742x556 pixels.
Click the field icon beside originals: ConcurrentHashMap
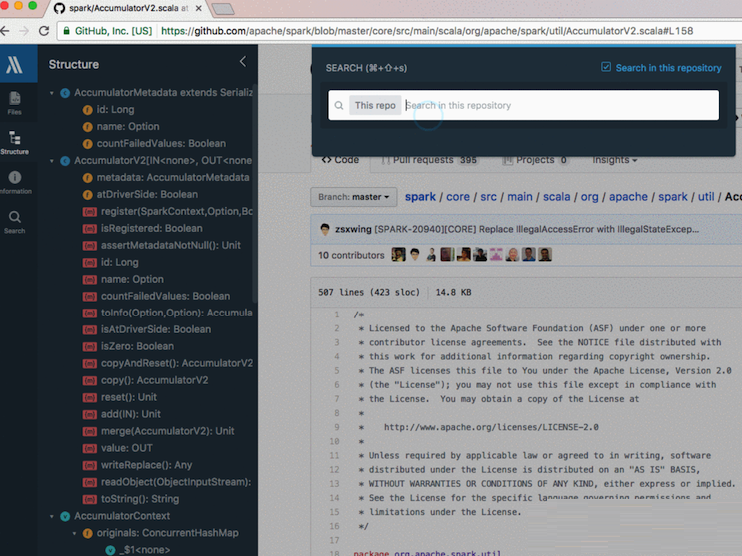coord(88,533)
